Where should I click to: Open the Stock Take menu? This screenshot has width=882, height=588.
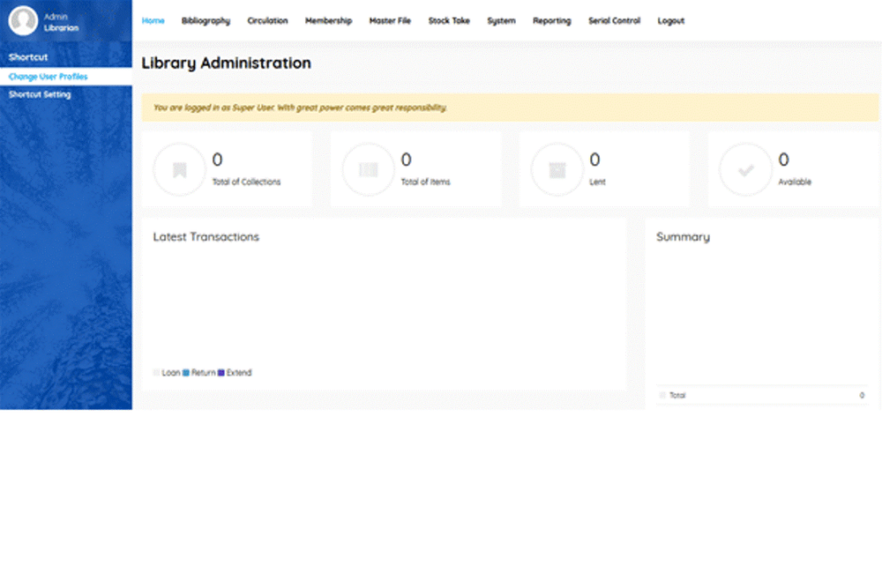[449, 20]
